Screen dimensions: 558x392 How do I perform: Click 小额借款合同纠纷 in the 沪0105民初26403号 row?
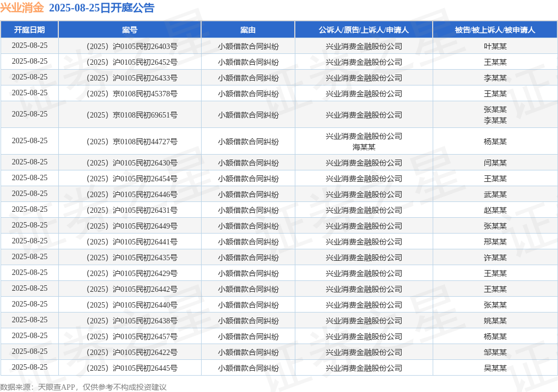coord(248,46)
